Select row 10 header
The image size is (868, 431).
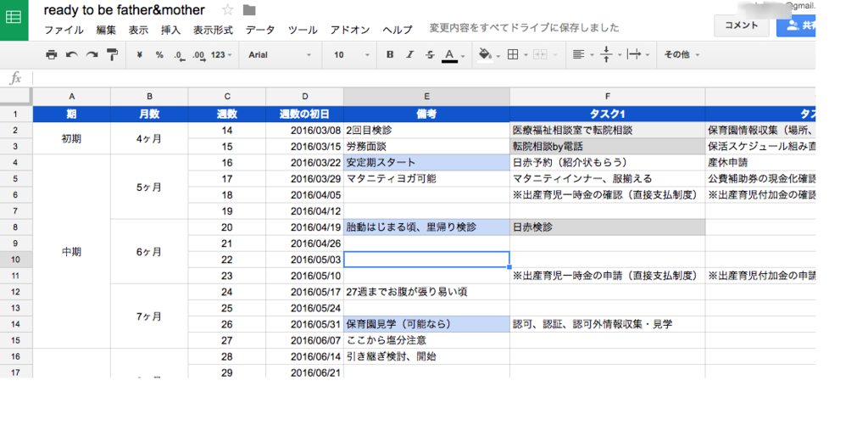16,260
